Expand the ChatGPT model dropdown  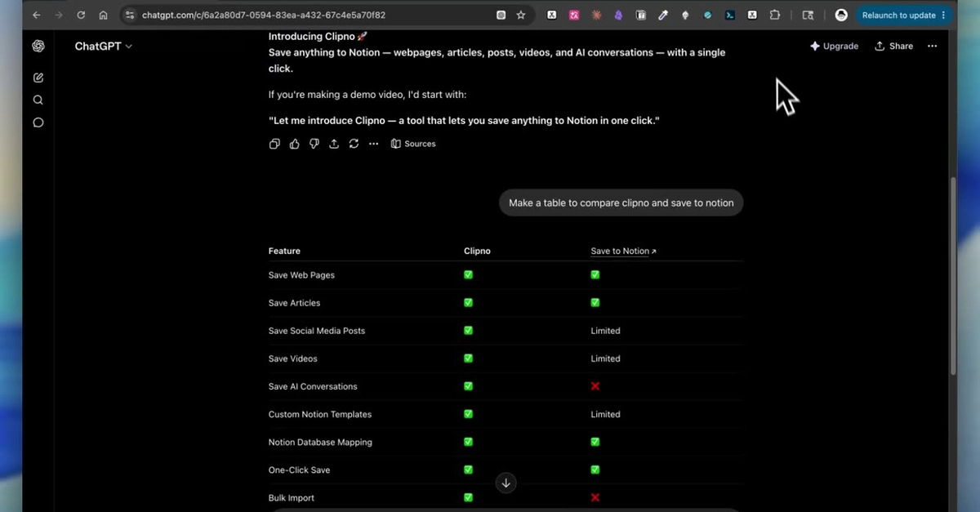point(104,47)
